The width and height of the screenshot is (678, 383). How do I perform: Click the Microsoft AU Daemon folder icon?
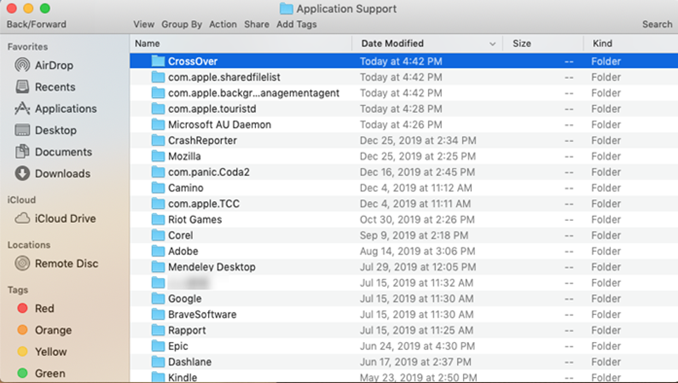pos(158,124)
